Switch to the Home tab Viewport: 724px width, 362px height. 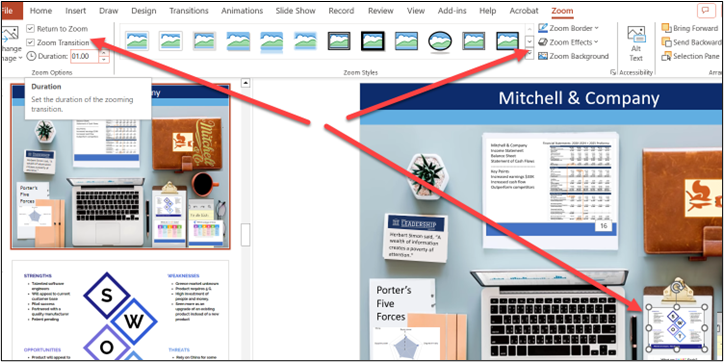(41, 11)
